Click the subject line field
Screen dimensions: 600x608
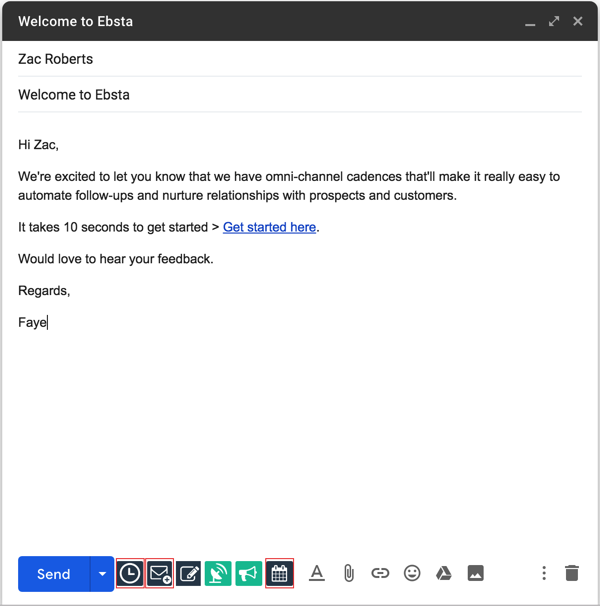[x=300, y=95]
